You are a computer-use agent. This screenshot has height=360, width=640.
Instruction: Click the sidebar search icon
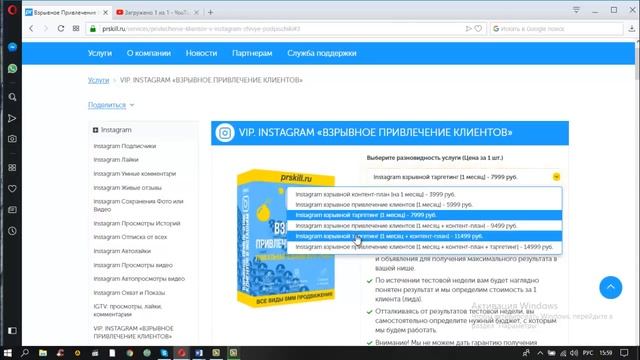click(x=12, y=97)
